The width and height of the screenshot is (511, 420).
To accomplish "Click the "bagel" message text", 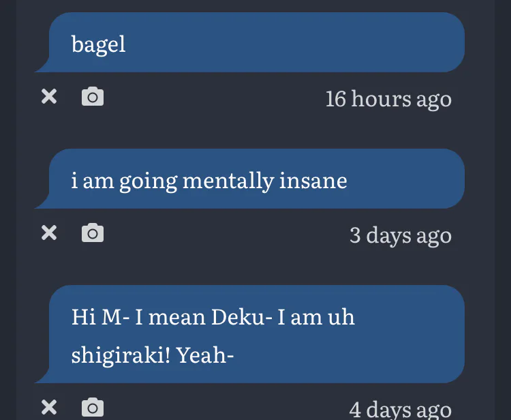I will [x=99, y=45].
